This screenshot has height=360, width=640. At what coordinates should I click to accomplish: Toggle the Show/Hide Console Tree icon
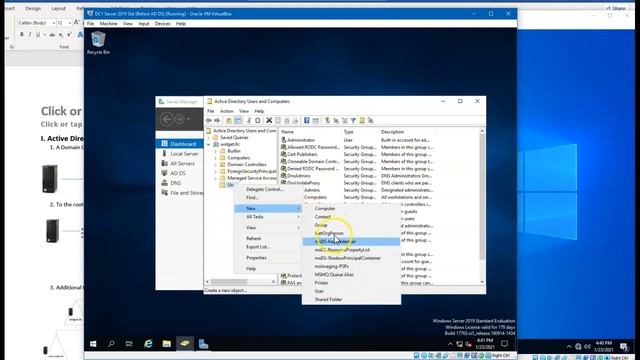[238, 120]
